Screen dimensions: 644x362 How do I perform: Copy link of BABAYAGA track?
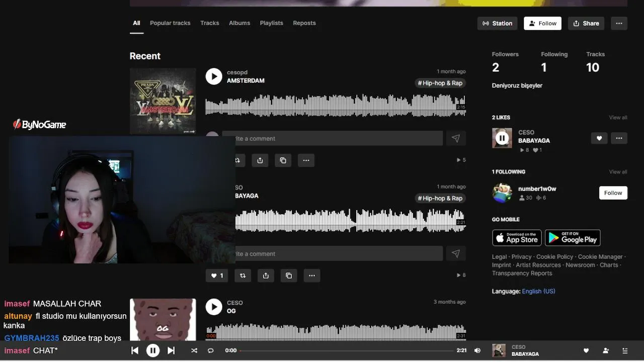289,276
